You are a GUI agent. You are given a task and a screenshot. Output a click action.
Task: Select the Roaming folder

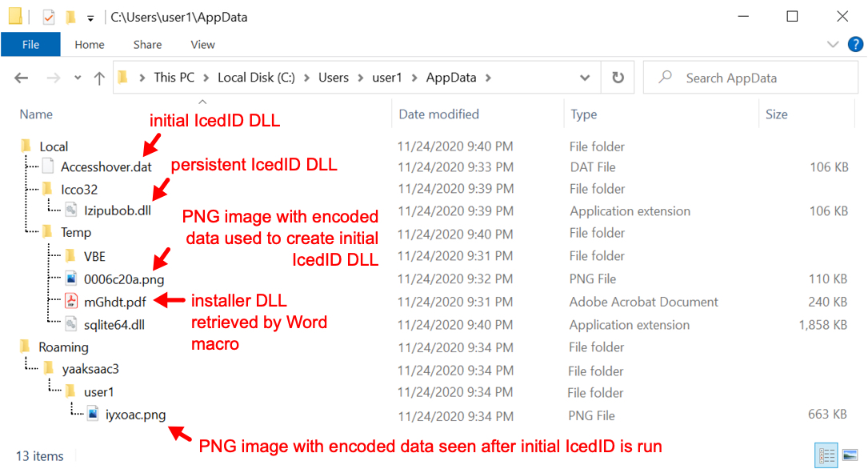[63, 347]
